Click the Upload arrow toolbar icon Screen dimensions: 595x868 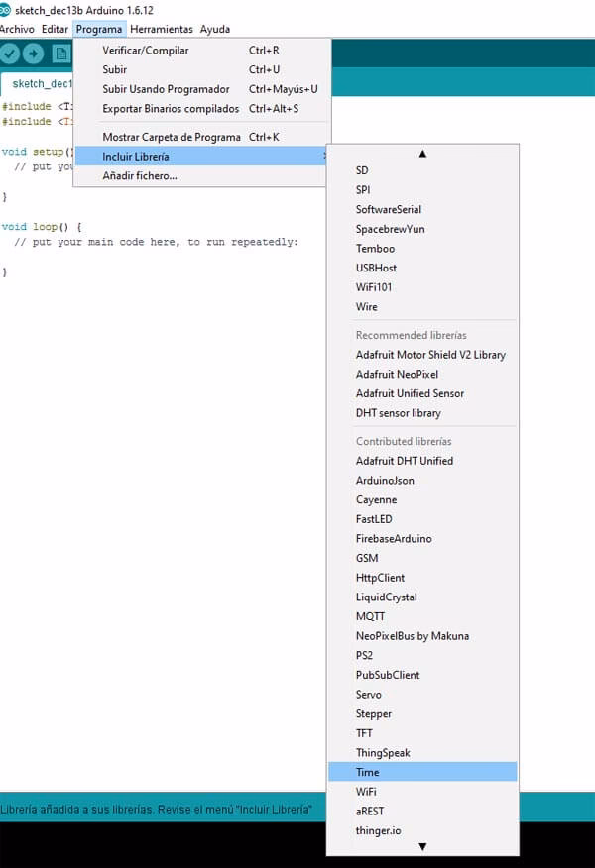tap(34, 54)
